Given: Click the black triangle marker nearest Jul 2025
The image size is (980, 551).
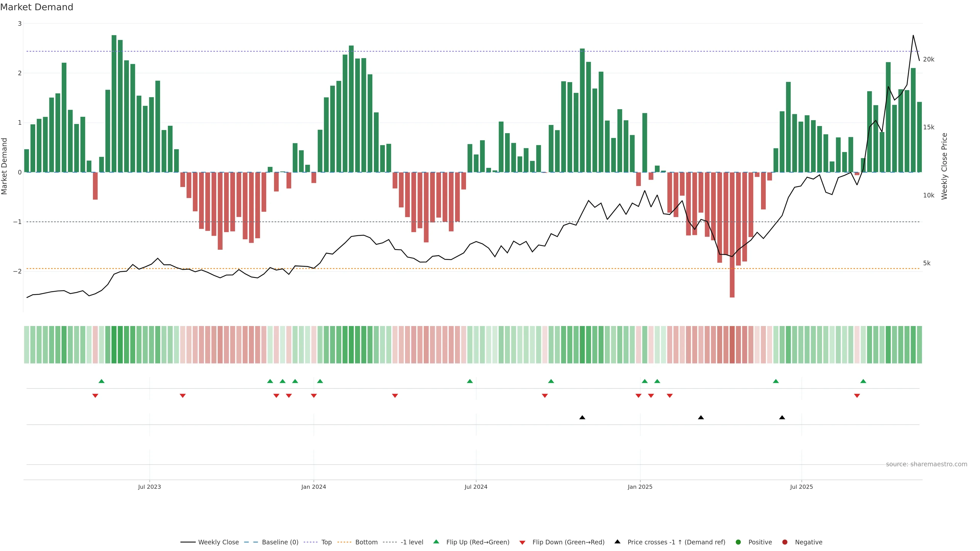Looking at the screenshot, I should 782,418.
